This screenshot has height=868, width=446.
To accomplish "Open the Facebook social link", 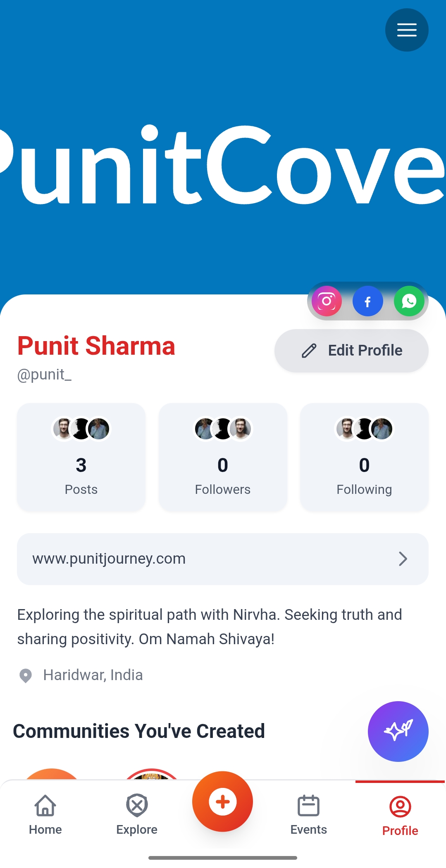I will click(x=367, y=301).
